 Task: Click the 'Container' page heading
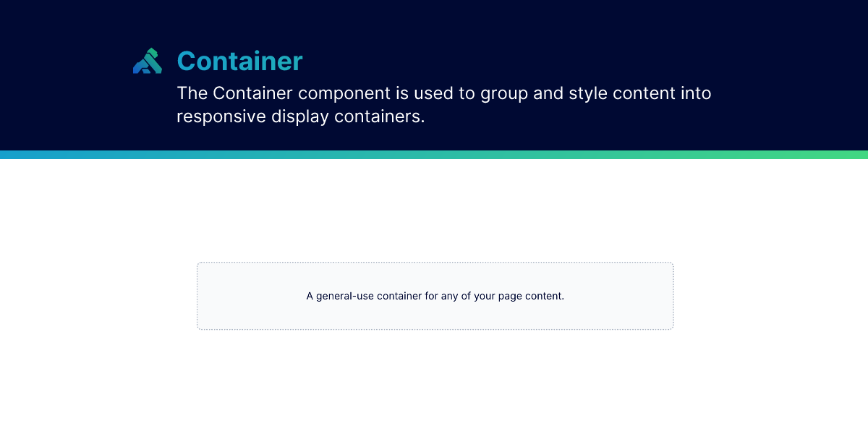click(x=239, y=61)
